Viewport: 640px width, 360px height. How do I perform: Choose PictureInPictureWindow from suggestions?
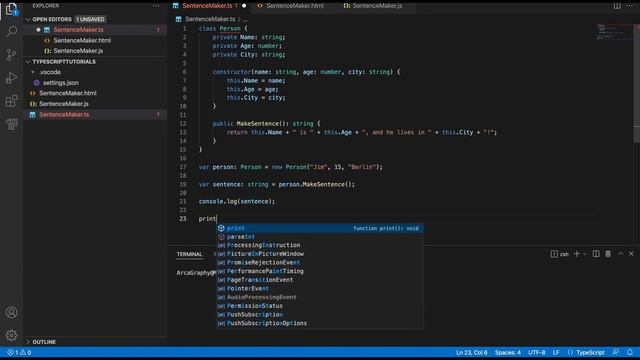click(320, 254)
